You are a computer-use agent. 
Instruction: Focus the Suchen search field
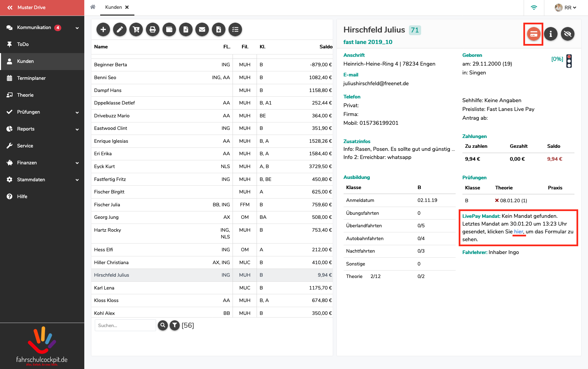pos(125,325)
